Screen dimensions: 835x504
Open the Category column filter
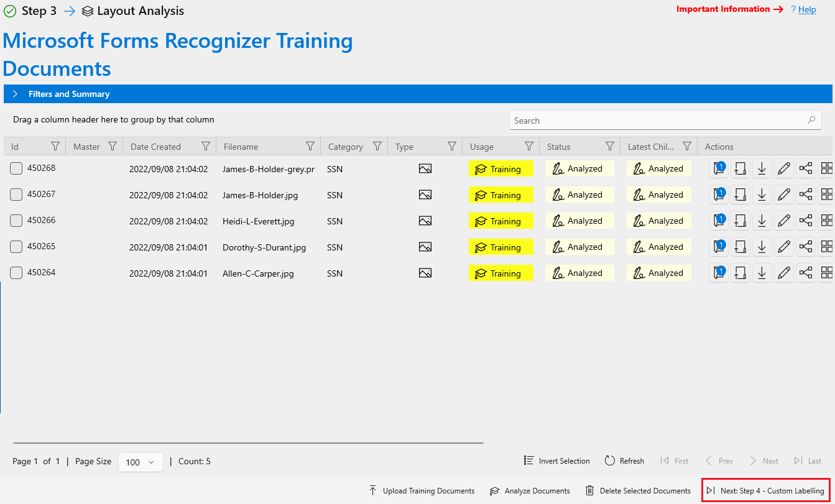[377, 147]
